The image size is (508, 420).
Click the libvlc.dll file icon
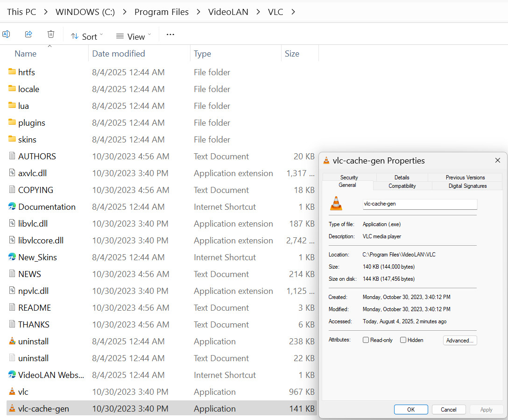[12, 223]
